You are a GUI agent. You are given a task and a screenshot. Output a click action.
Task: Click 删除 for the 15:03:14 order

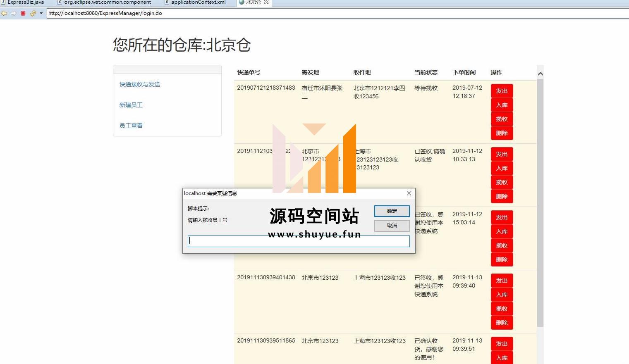[x=502, y=259]
